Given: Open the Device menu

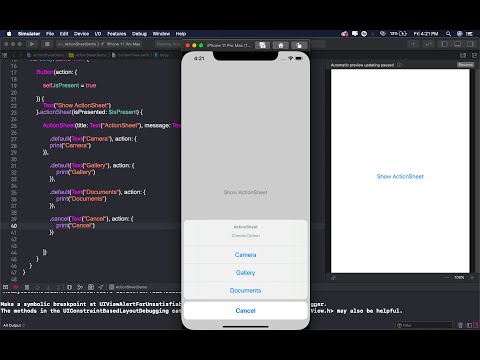Looking at the screenshot, I should 81,34.
